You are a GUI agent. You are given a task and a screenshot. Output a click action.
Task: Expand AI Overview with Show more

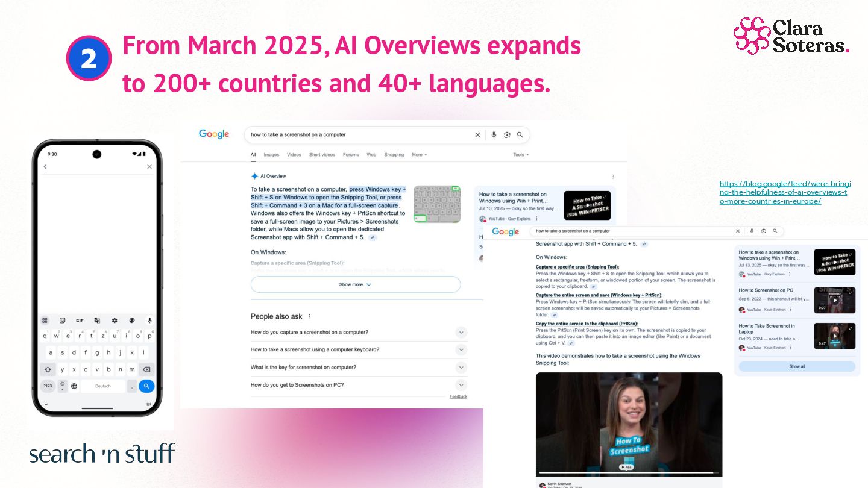(x=356, y=284)
